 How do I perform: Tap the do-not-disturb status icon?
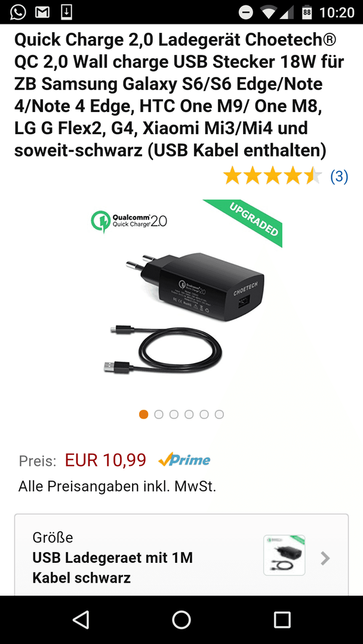246,13
